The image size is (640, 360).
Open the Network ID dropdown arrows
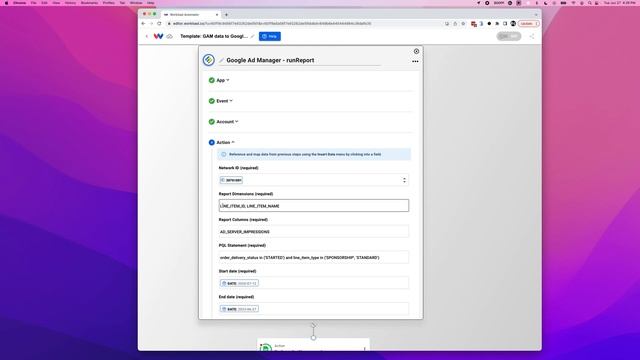404,180
